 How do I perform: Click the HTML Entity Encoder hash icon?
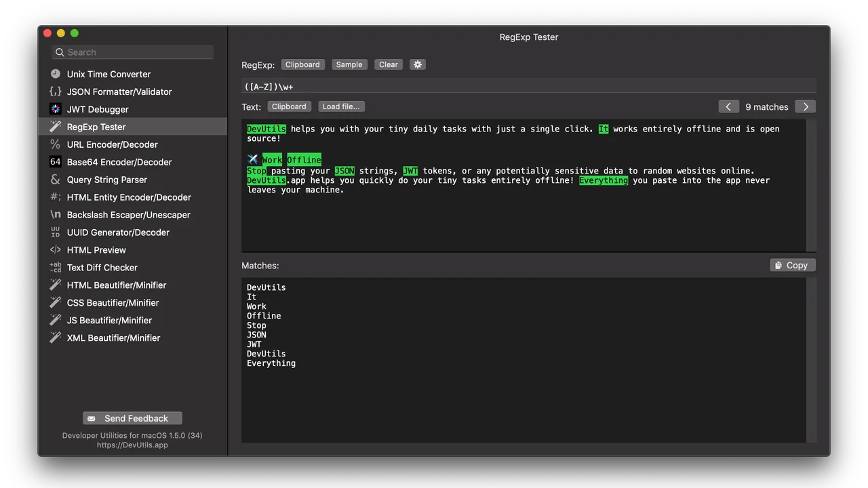pos(56,197)
